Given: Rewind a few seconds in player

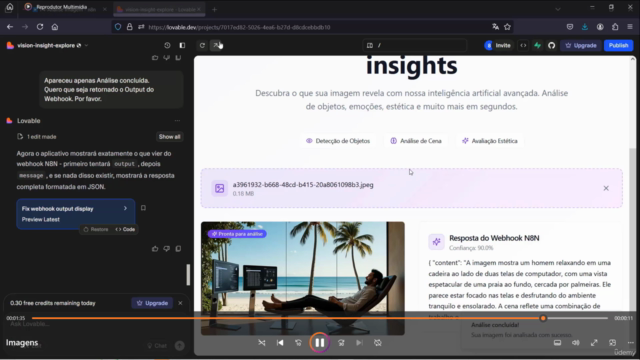Looking at the screenshot, I should click(298, 343).
